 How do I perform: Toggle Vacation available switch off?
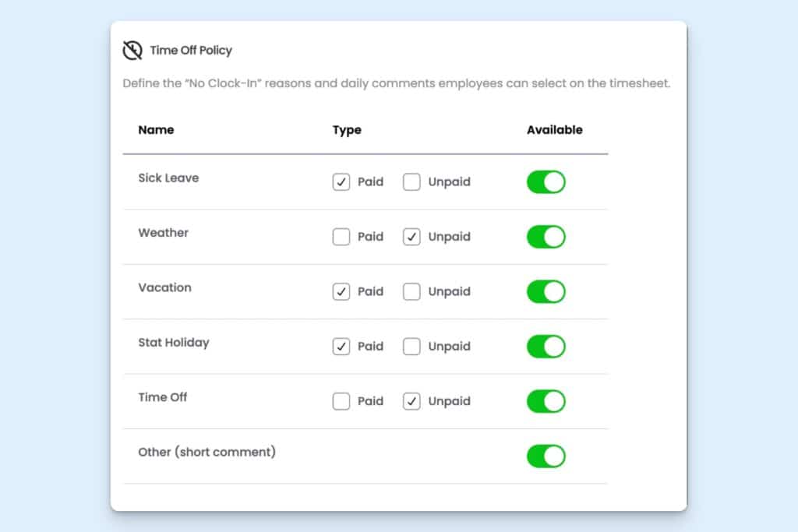(546, 291)
